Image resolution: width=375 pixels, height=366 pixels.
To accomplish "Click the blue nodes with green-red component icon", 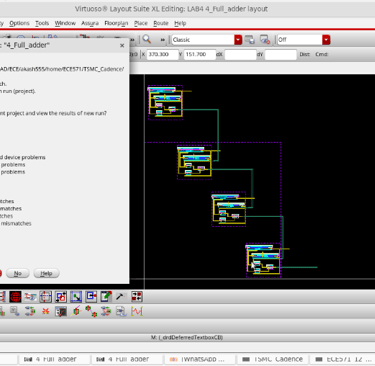I will (30, 311).
